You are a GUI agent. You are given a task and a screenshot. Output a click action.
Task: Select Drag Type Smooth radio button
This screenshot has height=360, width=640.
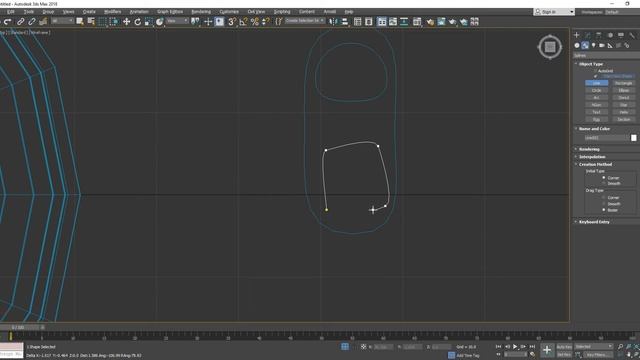point(604,204)
